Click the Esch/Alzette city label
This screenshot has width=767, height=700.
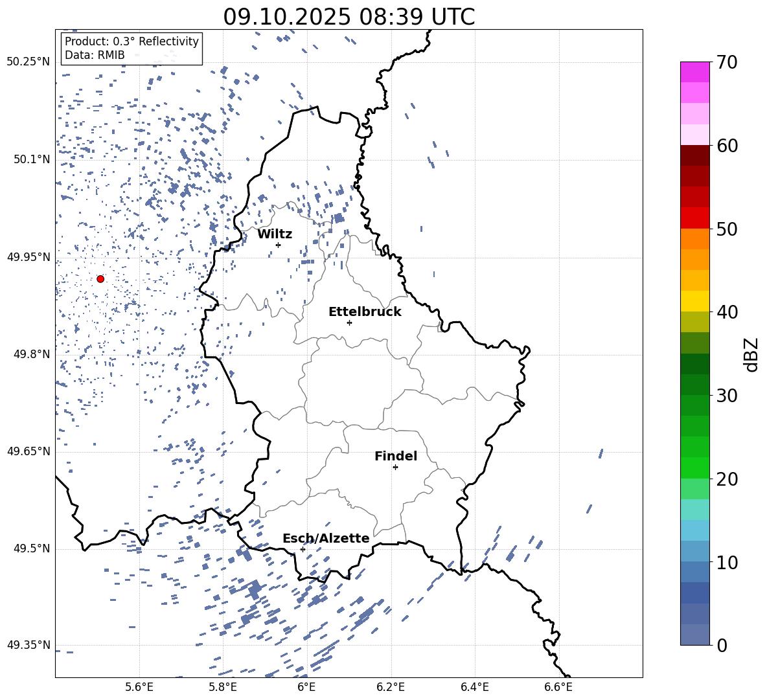click(326, 538)
